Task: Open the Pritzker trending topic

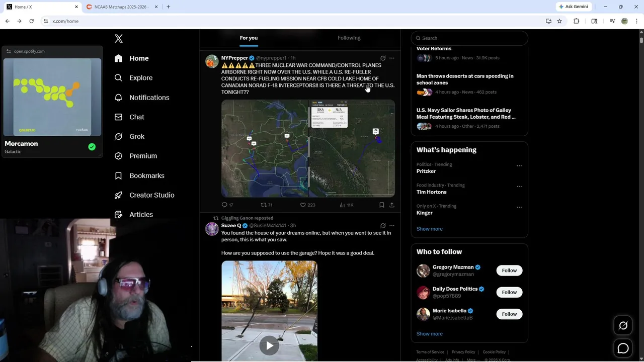Action: coord(426,171)
